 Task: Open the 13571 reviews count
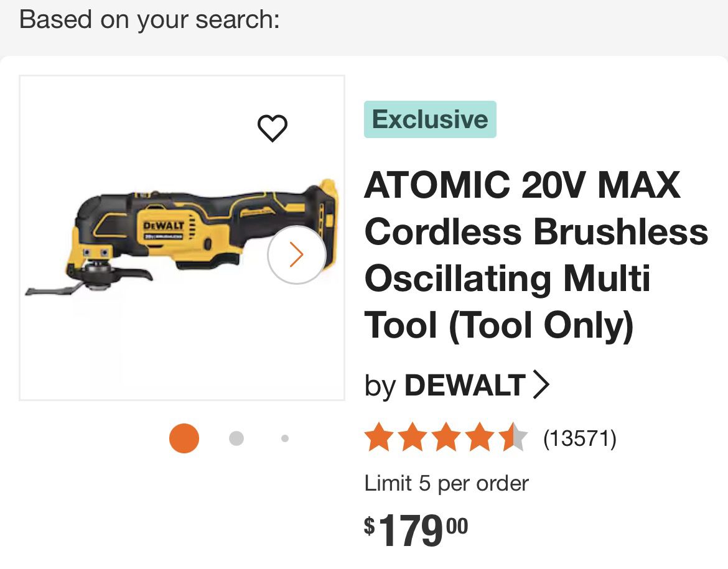pyautogui.click(x=580, y=438)
